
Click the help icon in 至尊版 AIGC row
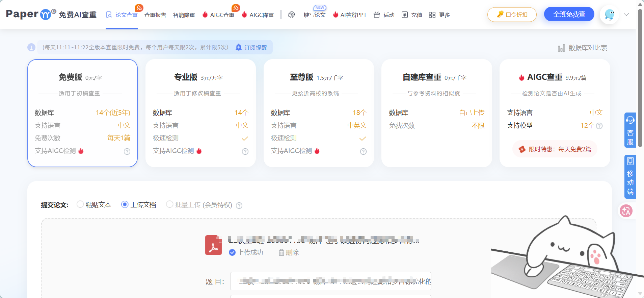[x=363, y=151]
